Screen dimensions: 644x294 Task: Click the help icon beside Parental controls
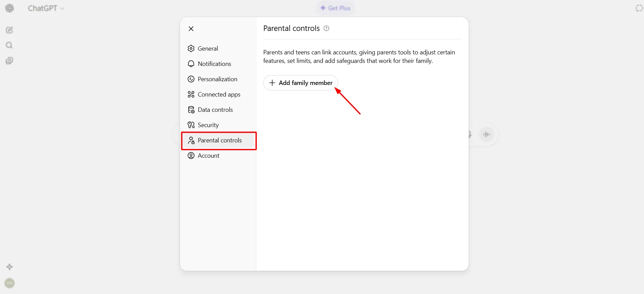point(326,28)
